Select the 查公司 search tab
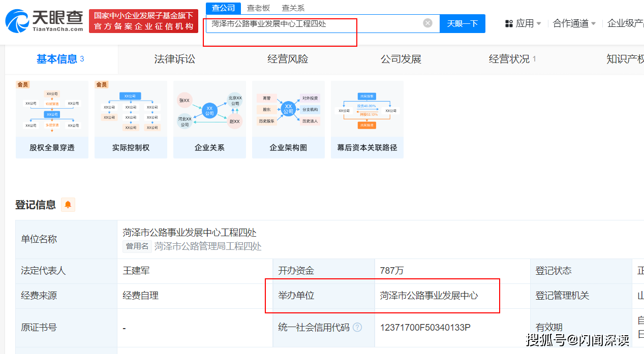 (x=223, y=8)
